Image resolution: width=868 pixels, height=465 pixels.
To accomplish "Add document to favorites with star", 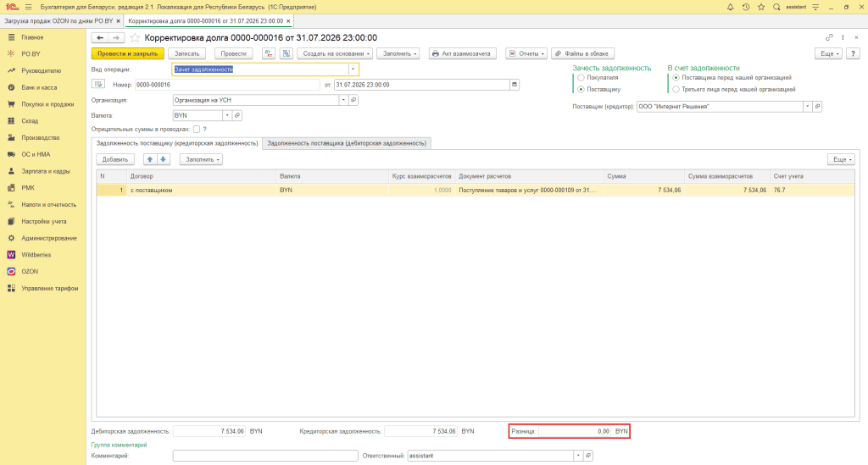I will pos(135,37).
